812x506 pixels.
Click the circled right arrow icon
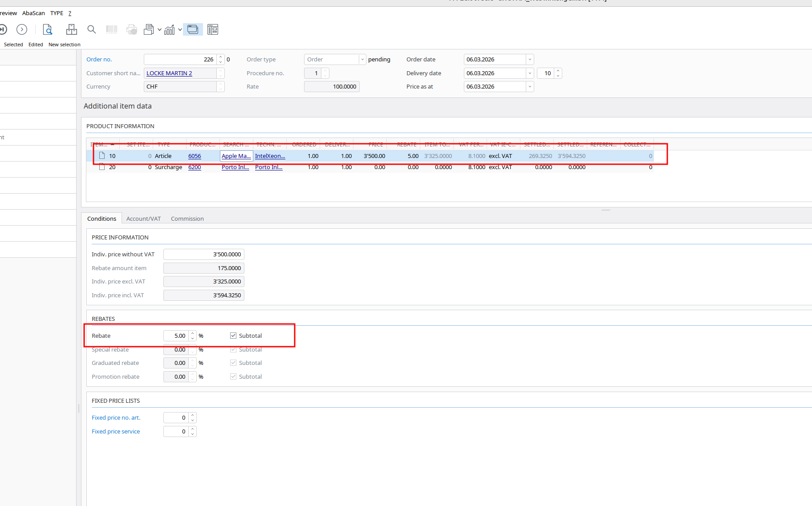point(22,30)
